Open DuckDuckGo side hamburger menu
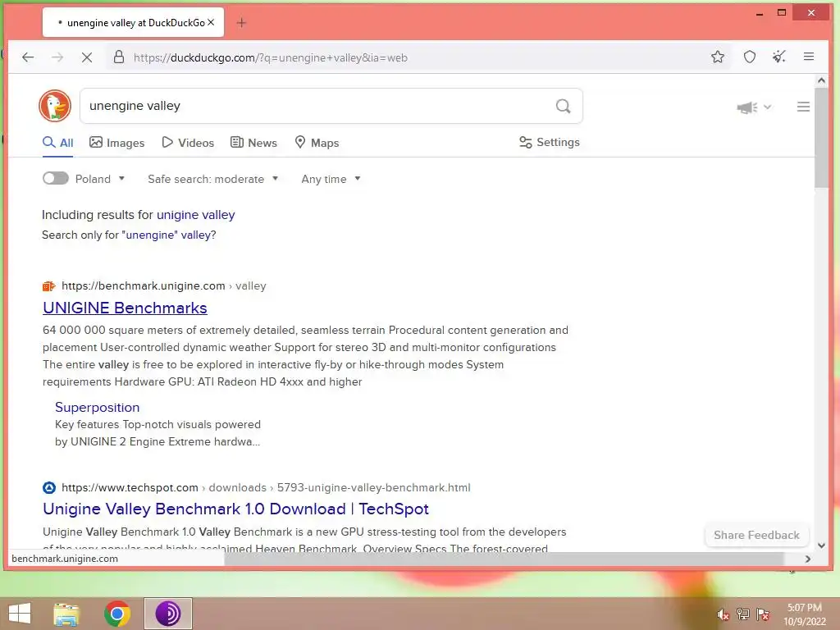This screenshot has width=840, height=630. click(x=803, y=107)
